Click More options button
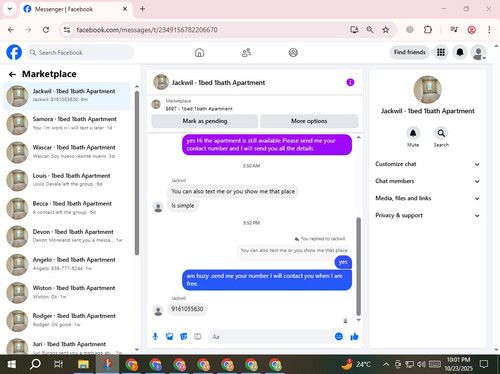The width and height of the screenshot is (500, 374). (x=309, y=121)
